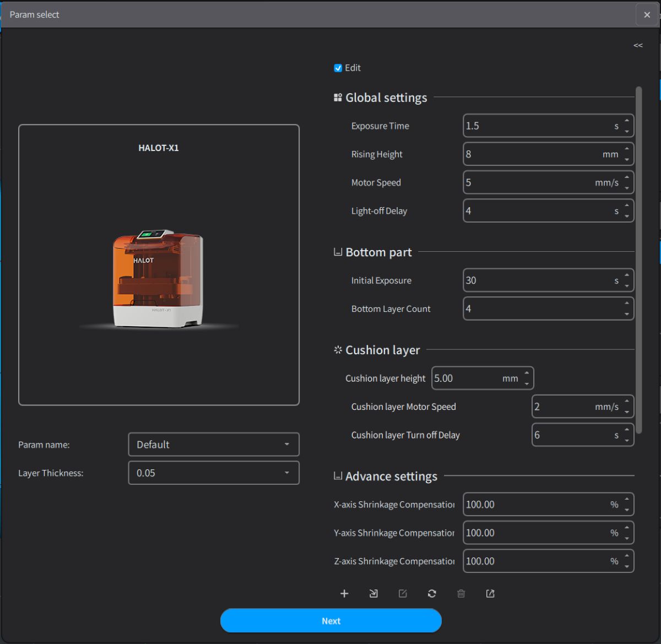Open the Param name dropdown
661x644 pixels.
[x=214, y=445]
